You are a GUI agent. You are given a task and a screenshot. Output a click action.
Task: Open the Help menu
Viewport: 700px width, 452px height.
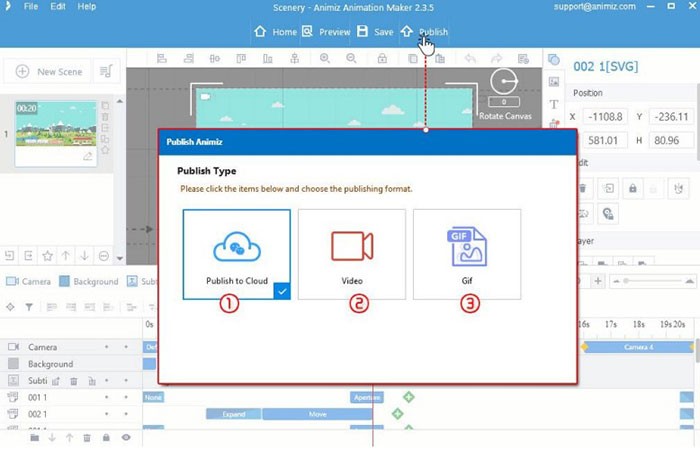tap(87, 7)
